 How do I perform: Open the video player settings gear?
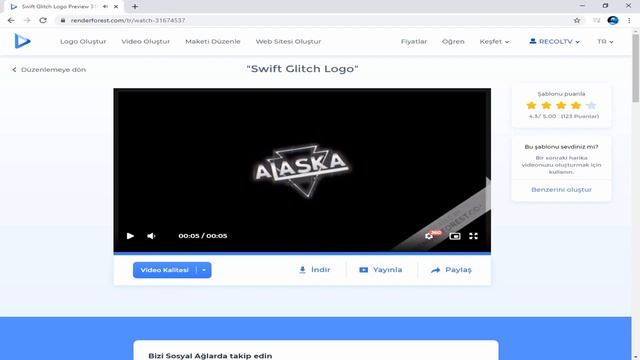point(429,236)
